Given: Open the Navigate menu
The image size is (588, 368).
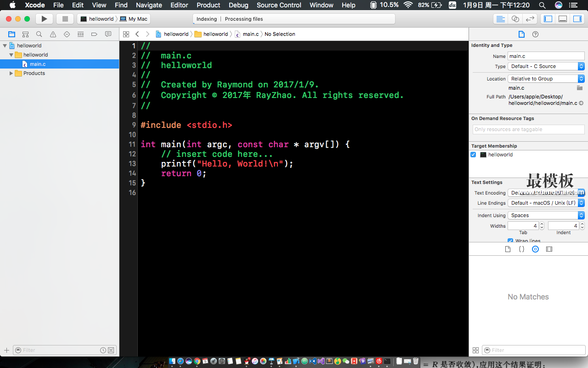Looking at the screenshot, I should click(x=149, y=5).
